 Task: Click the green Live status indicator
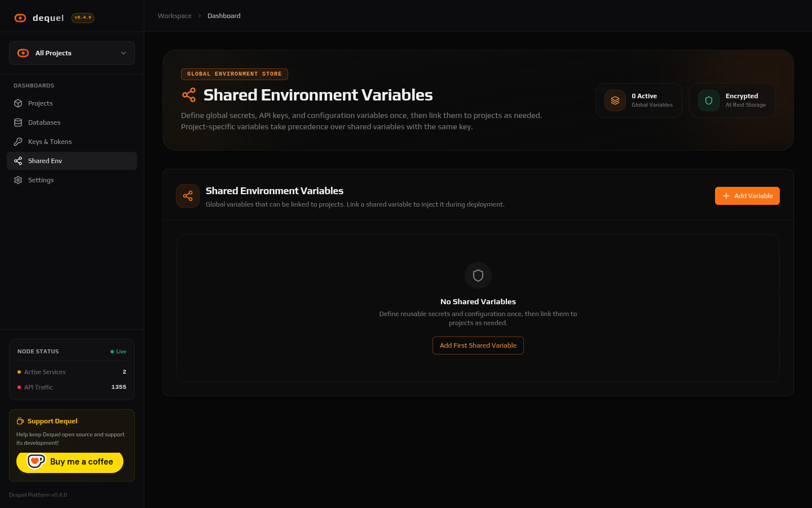[118, 352]
